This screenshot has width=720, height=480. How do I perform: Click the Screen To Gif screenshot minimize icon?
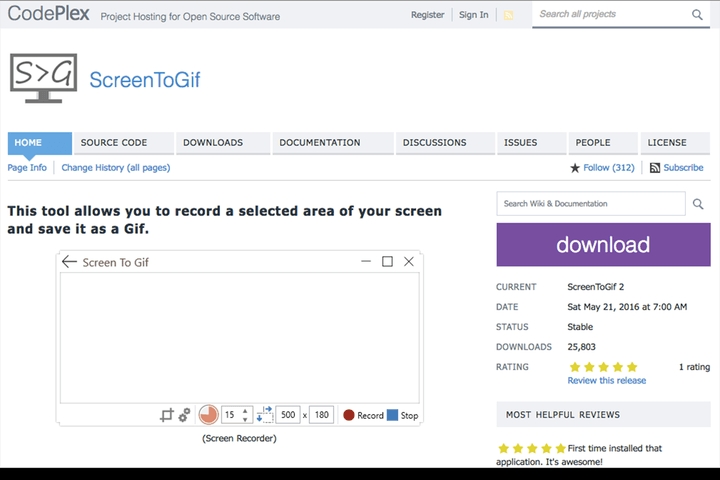coord(366,261)
